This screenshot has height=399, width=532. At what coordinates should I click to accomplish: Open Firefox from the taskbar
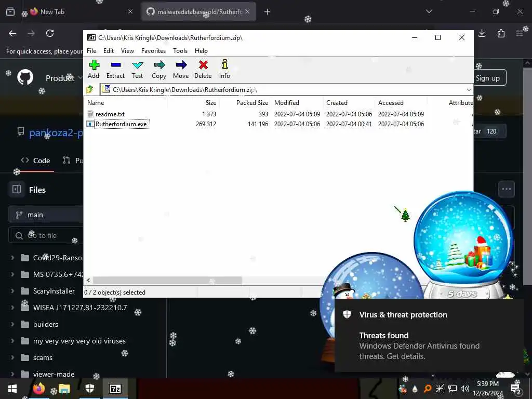(38, 389)
